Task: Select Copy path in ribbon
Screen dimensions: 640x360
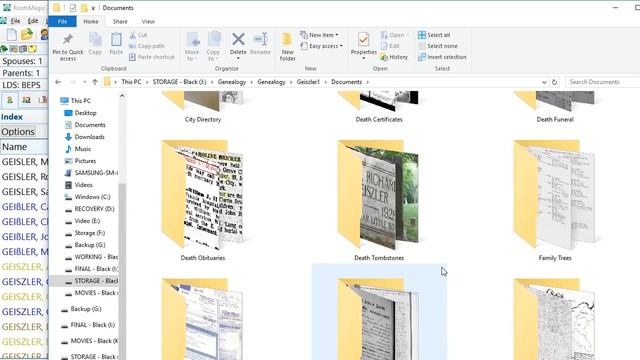Action: point(147,46)
